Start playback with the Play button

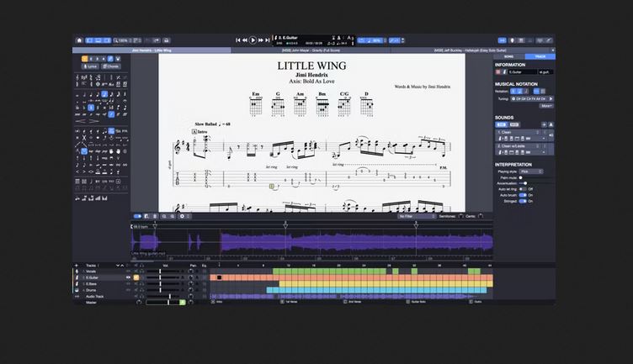click(x=253, y=40)
